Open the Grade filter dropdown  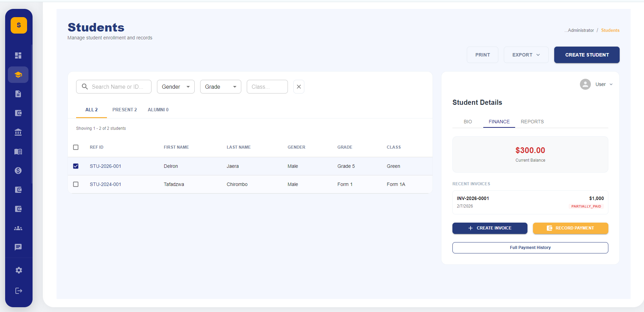[x=220, y=86]
